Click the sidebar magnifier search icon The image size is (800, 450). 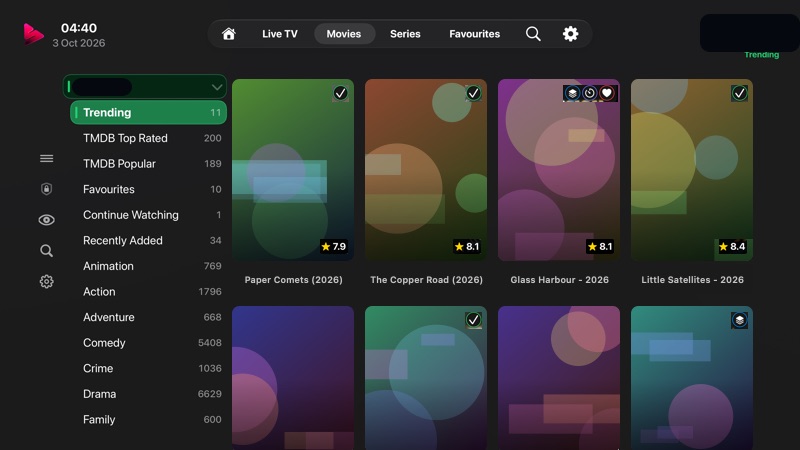46,251
